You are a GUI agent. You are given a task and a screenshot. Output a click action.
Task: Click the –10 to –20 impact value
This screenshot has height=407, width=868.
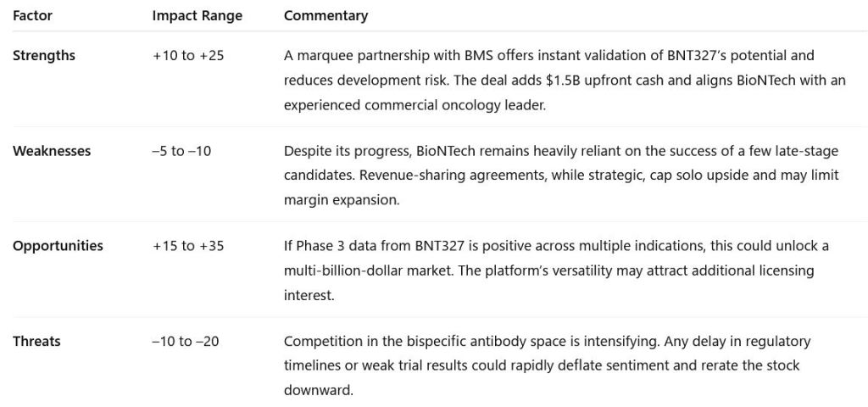coord(185,342)
